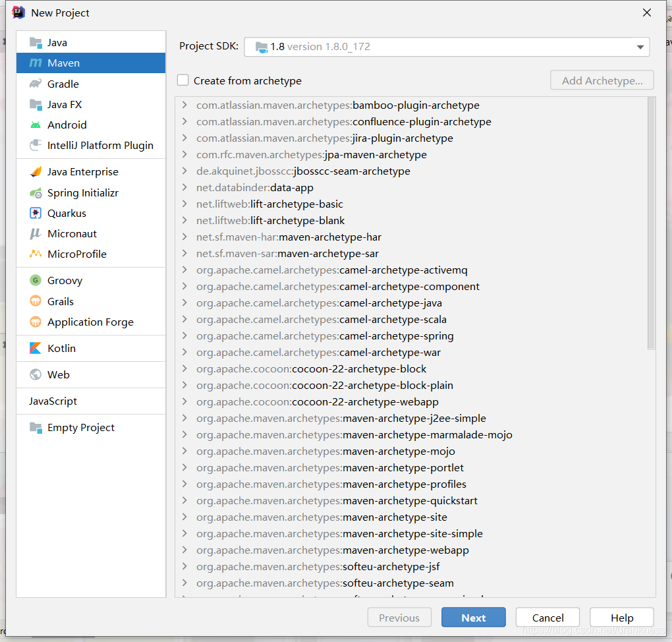
Task: Select maven-archetype-site-simple row
Action: pos(411,533)
